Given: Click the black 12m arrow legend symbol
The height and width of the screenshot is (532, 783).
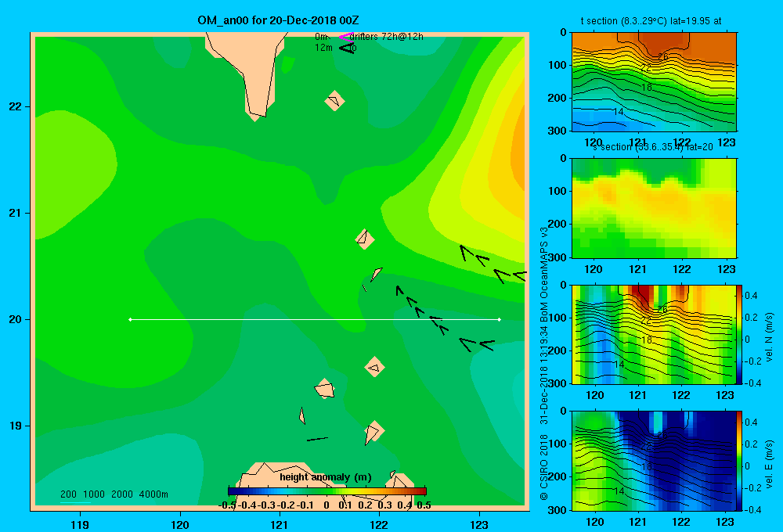Looking at the screenshot, I should point(347,48).
